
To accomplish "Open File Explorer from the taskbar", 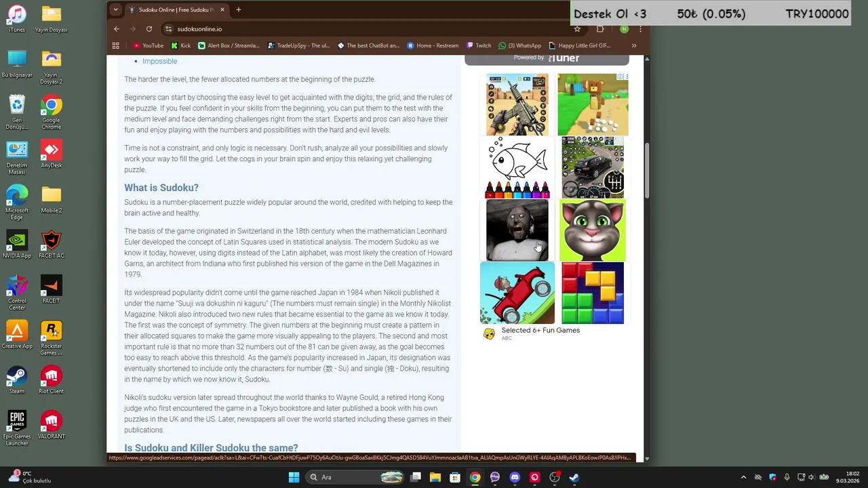I will click(435, 477).
